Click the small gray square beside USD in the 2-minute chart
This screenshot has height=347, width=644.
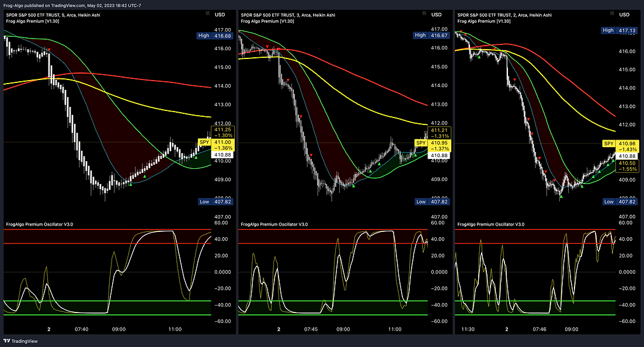612,13
